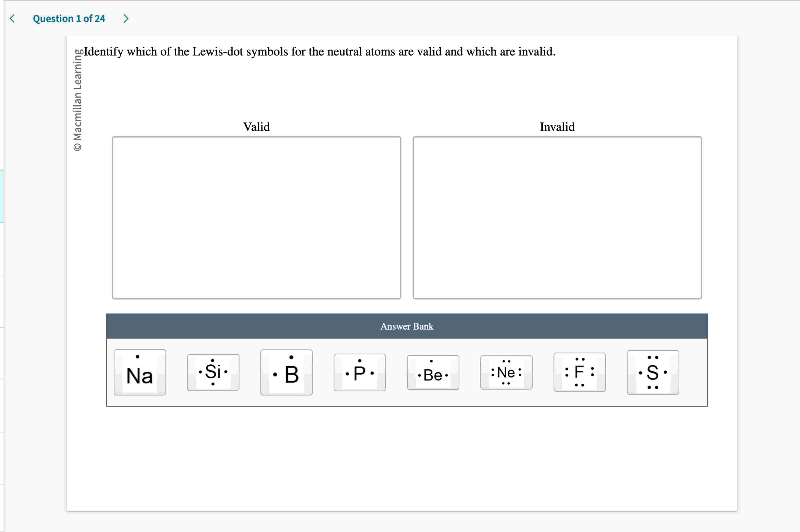Select the P Lewis-dot tile
This screenshot has width=800, height=532.
point(359,373)
